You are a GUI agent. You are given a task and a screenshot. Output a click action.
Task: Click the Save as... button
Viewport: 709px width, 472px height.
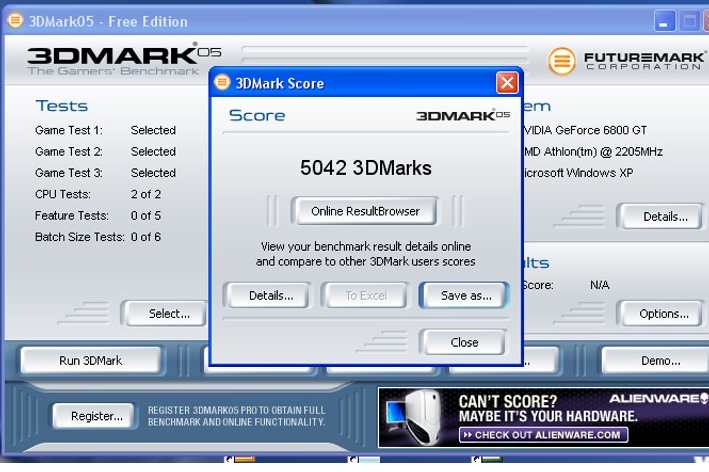click(x=465, y=296)
